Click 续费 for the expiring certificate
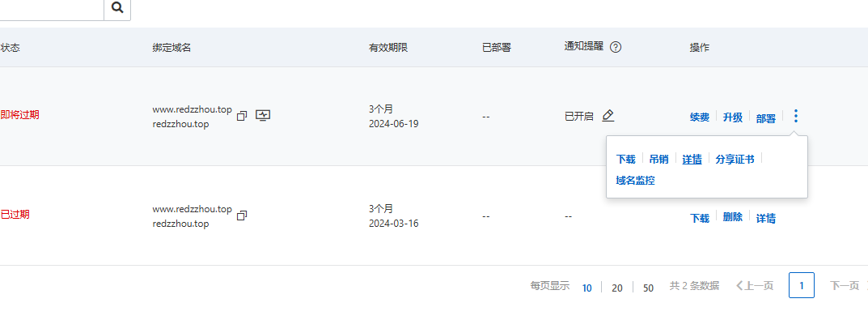The width and height of the screenshot is (868, 320). click(x=699, y=117)
